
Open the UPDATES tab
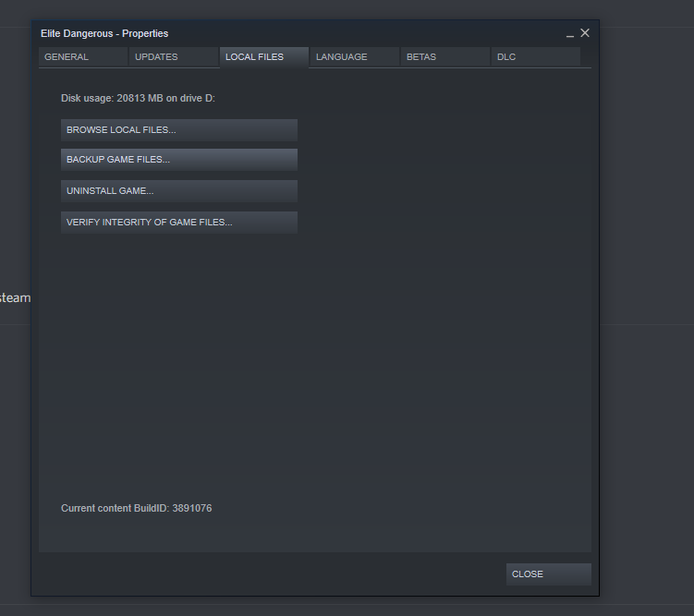click(x=174, y=57)
